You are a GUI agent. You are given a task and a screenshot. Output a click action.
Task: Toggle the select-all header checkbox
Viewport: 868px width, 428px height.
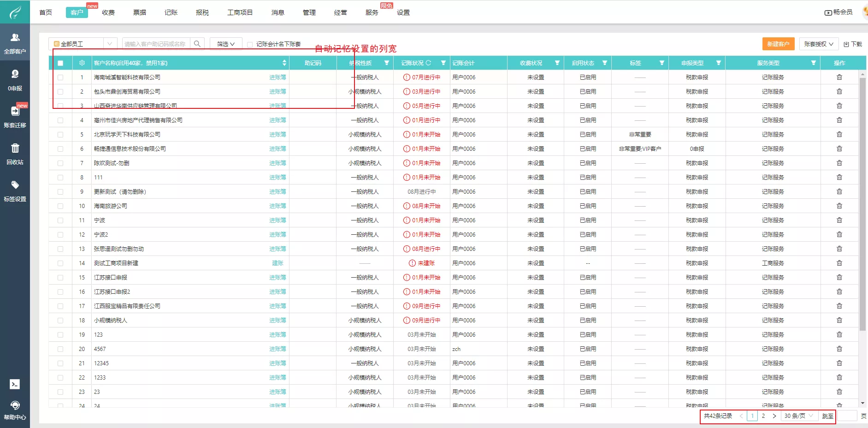(60, 63)
